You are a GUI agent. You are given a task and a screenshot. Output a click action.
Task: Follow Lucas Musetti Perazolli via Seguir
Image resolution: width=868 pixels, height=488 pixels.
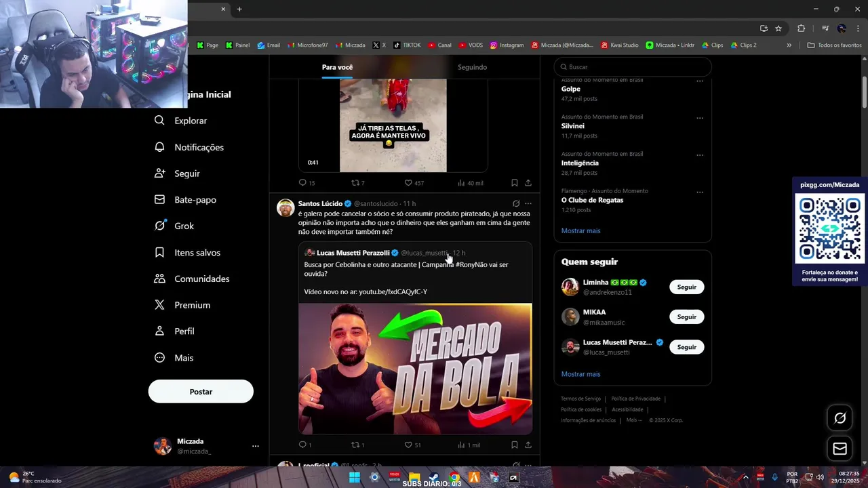pos(686,347)
